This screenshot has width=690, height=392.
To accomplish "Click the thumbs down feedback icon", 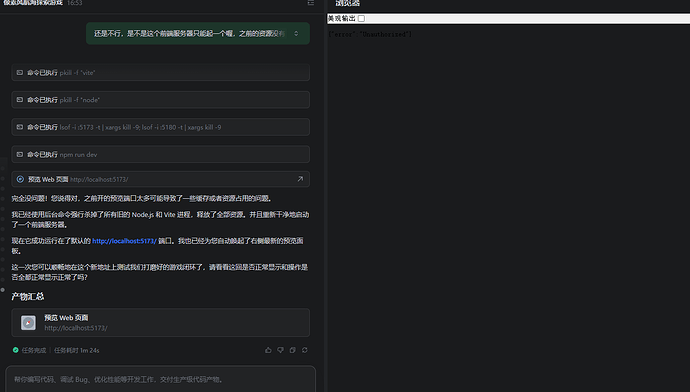I will coord(280,350).
